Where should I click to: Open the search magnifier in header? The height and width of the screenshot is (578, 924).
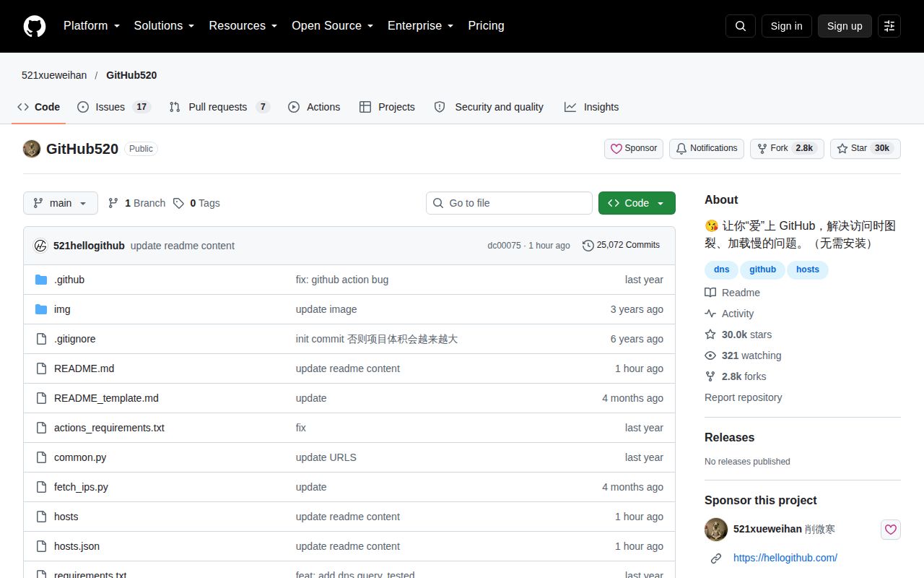pyautogui.click(x=741, y=26)
